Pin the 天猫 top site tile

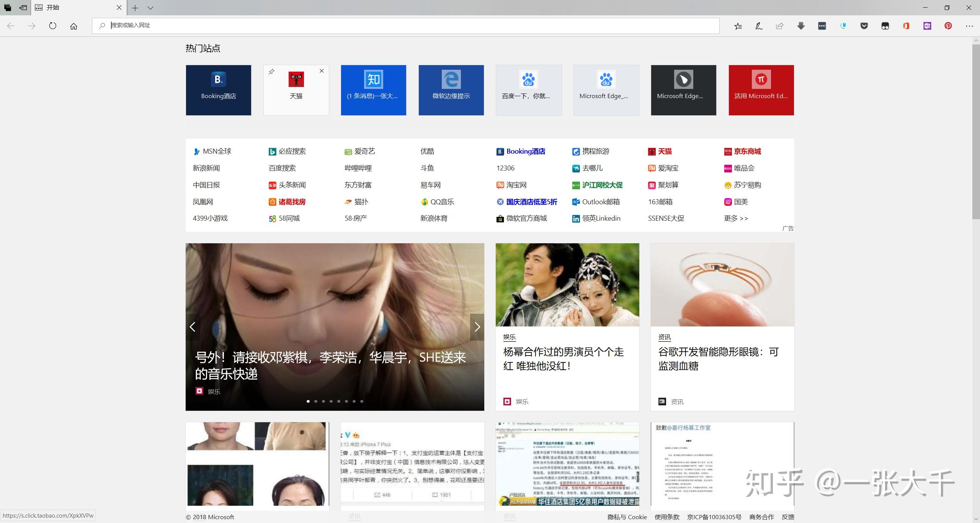(271, 72)
